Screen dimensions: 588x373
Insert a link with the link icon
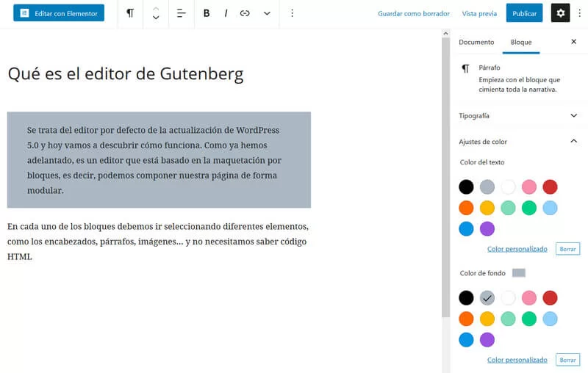pyautogui.click(x=245, y=13)
